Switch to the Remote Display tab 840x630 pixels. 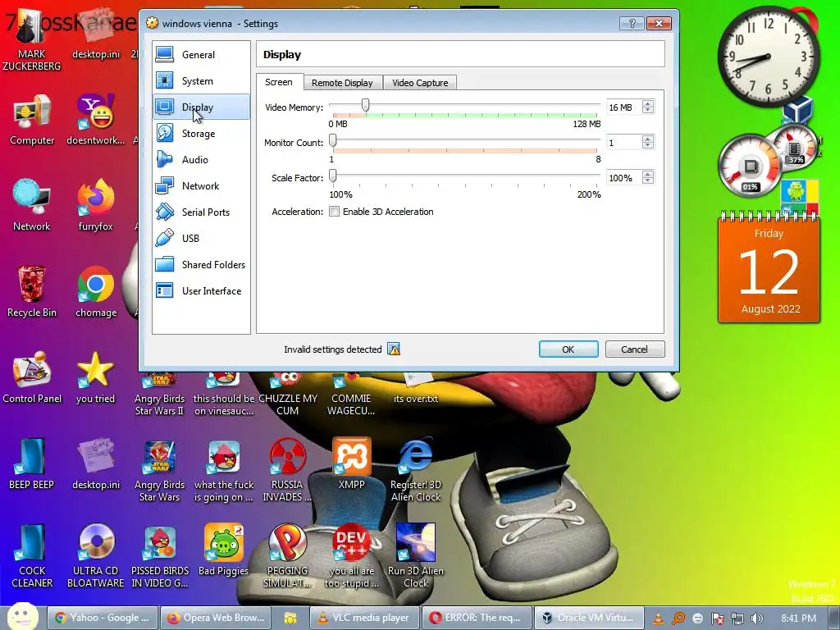[342, 83]
